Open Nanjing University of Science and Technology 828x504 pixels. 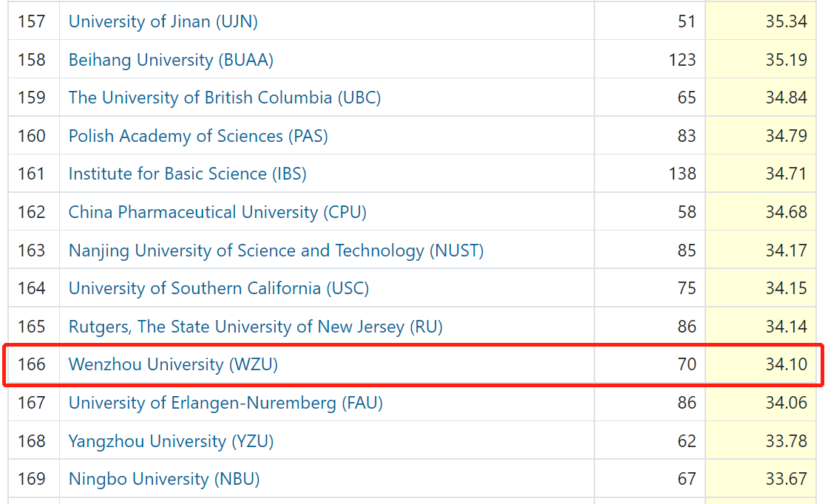[x=276, y=251]
